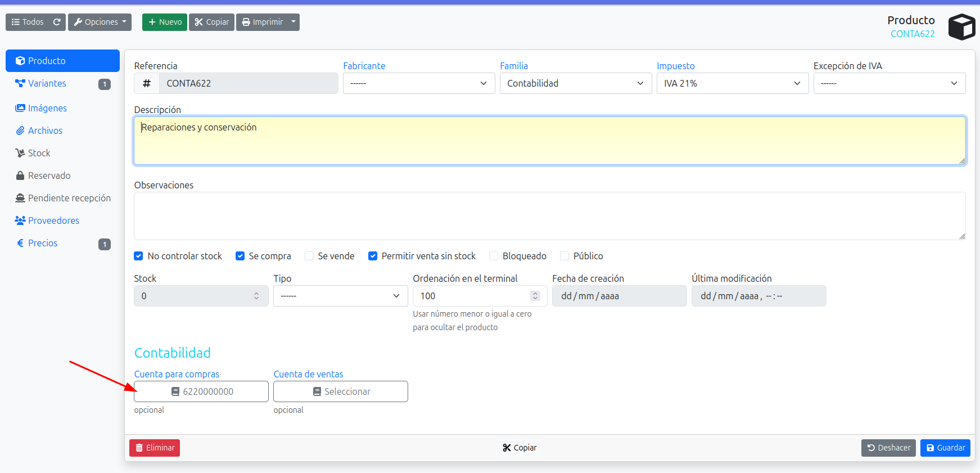Click the product box icon at top right

click(x=961, y=27)
